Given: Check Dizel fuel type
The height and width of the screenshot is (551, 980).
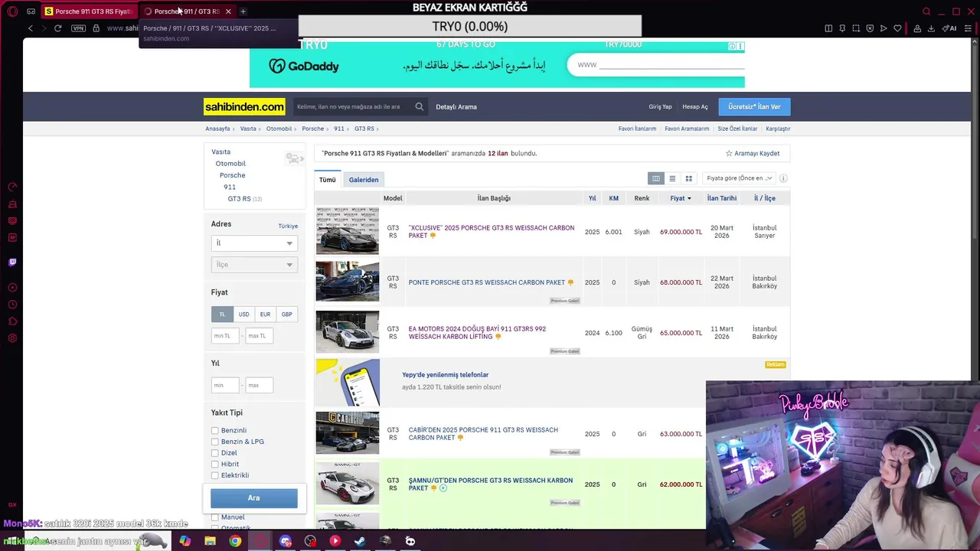Looking at the screenshot, I should click(x=215, y=453).
